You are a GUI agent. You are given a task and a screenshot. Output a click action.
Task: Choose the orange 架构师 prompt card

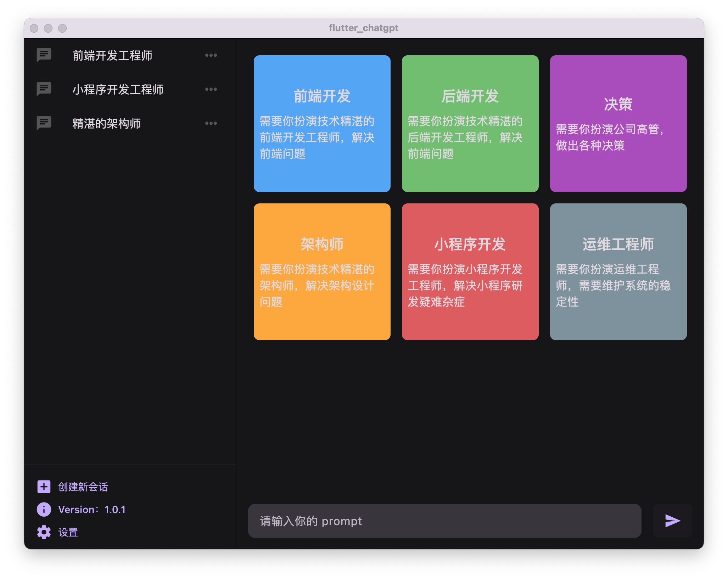pos(322,271)
